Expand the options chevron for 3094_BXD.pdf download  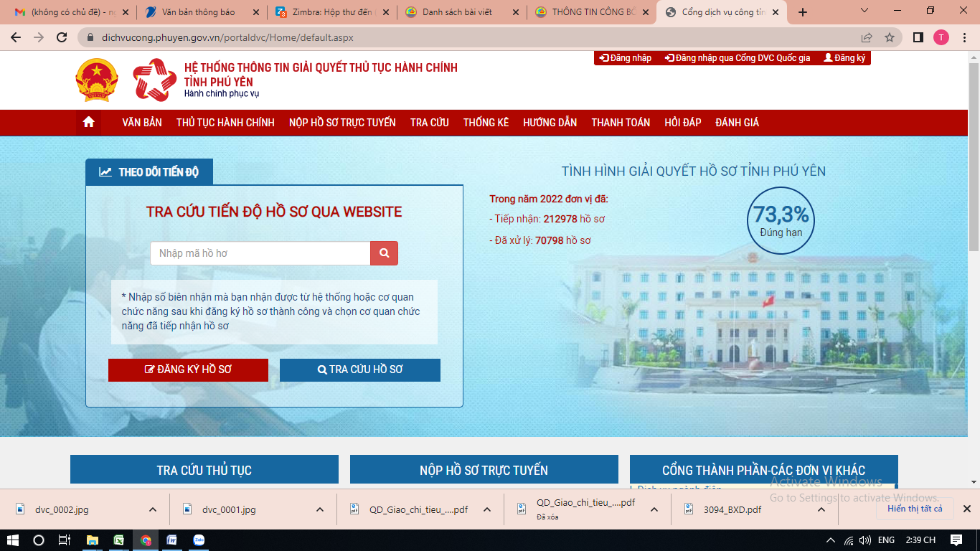pyautogui.click(x=821, y=509)
